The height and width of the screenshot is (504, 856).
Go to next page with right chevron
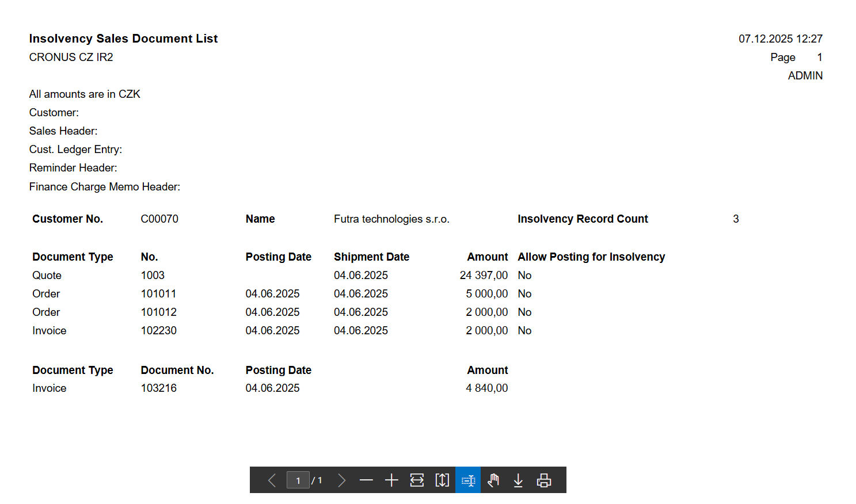(x=342, y=480)
